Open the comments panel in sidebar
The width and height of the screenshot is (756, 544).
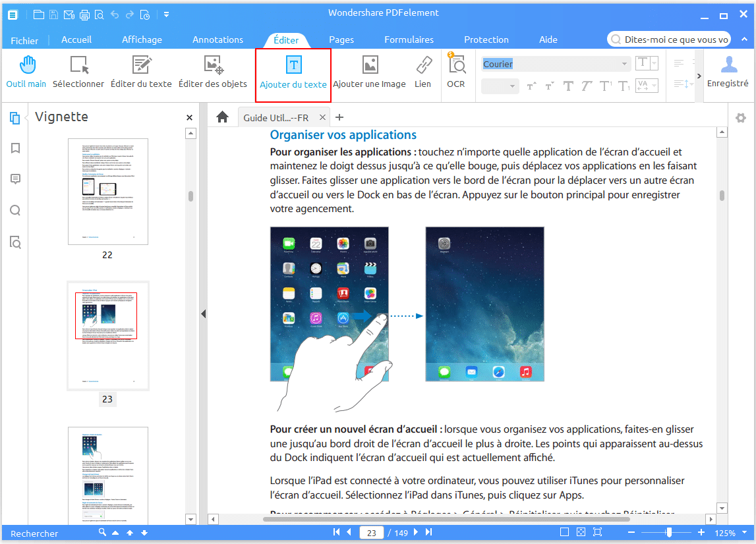tap(15, 179)
